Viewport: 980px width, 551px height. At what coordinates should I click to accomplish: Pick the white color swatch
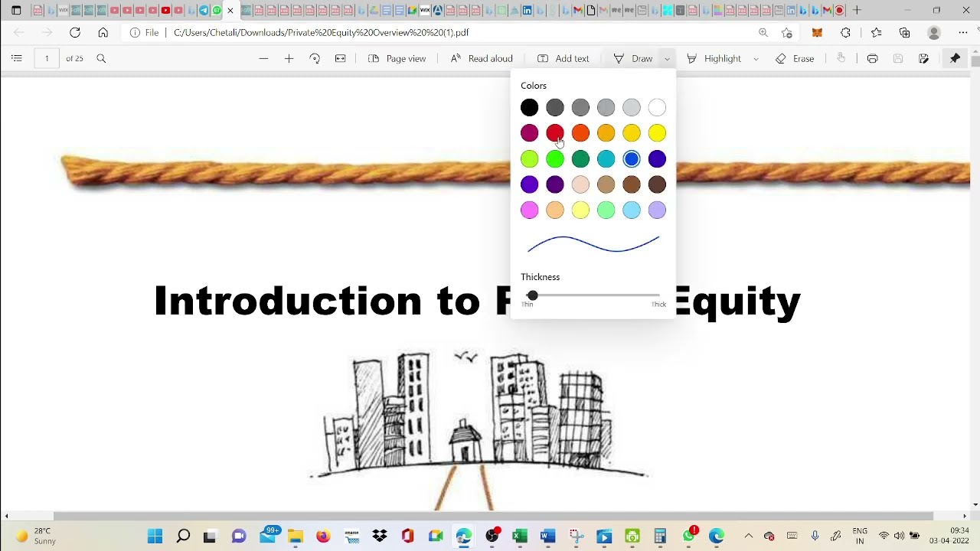[x=657, y=108]
